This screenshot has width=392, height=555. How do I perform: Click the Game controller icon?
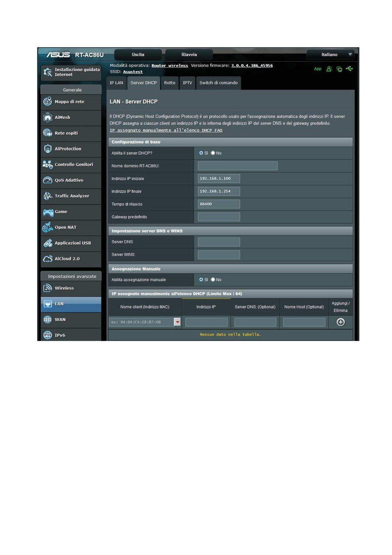click(x=48, y=212)
